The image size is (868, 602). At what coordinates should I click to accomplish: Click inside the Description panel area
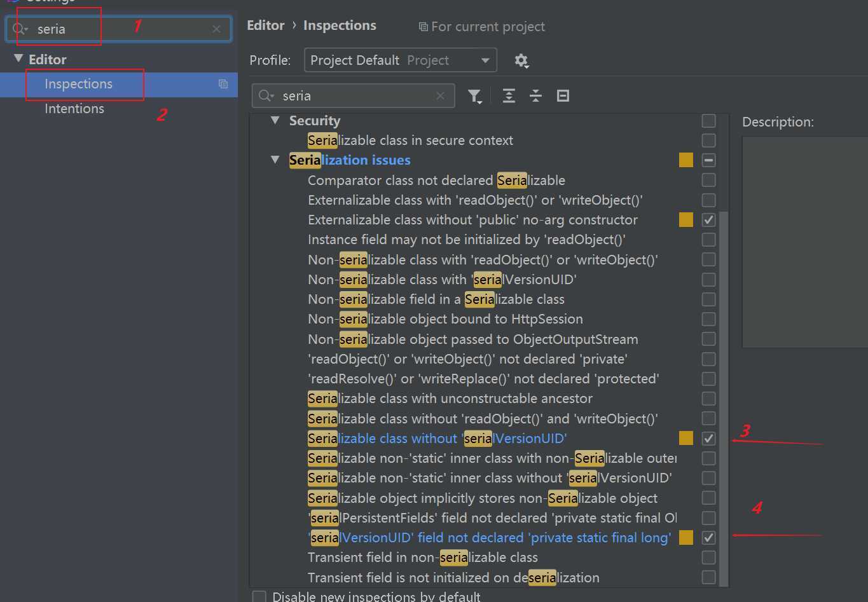(805, 242)
